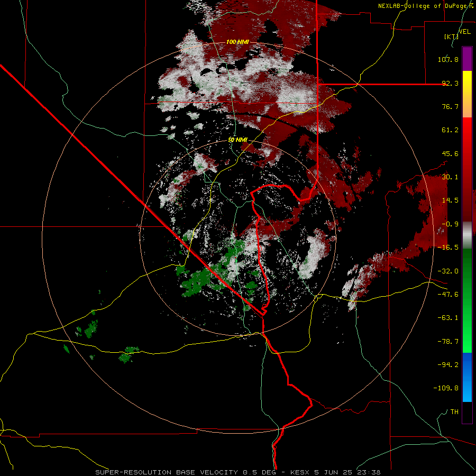Screen dimensions: 476x476
Task: Click the -47.6 legend value
Action: pyautogui.click(x=448, y=295)
